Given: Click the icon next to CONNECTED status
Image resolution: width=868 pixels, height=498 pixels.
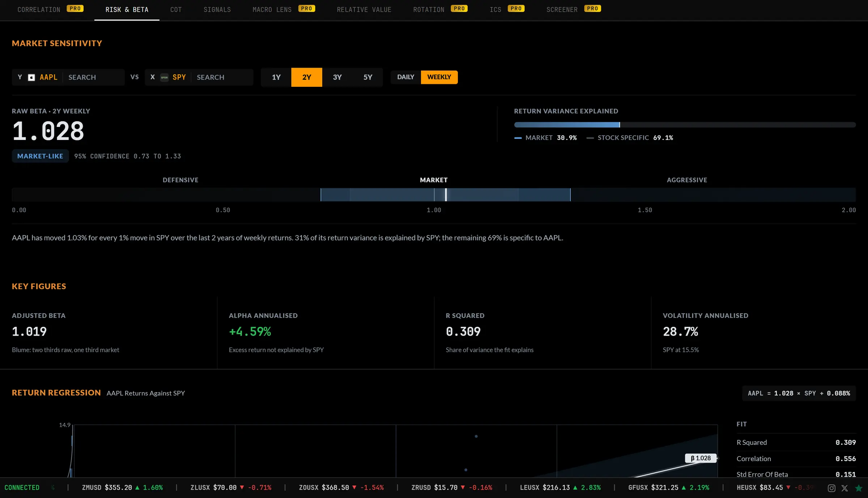Looking at the screenshot, I should coord(53,488).
